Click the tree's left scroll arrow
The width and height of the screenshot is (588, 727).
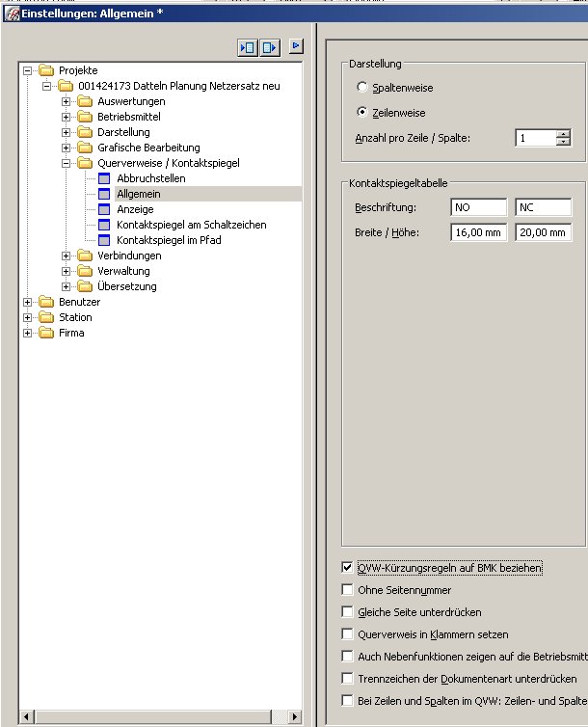27,716
